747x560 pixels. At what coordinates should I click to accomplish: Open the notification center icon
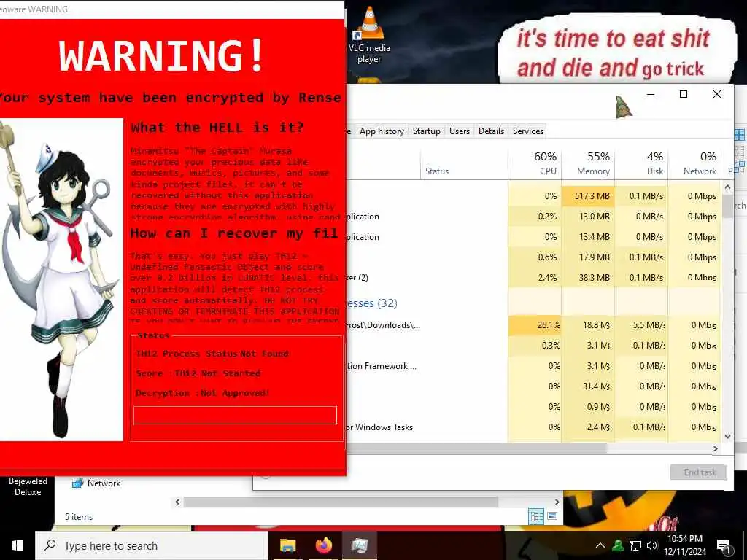pos(724,546)
